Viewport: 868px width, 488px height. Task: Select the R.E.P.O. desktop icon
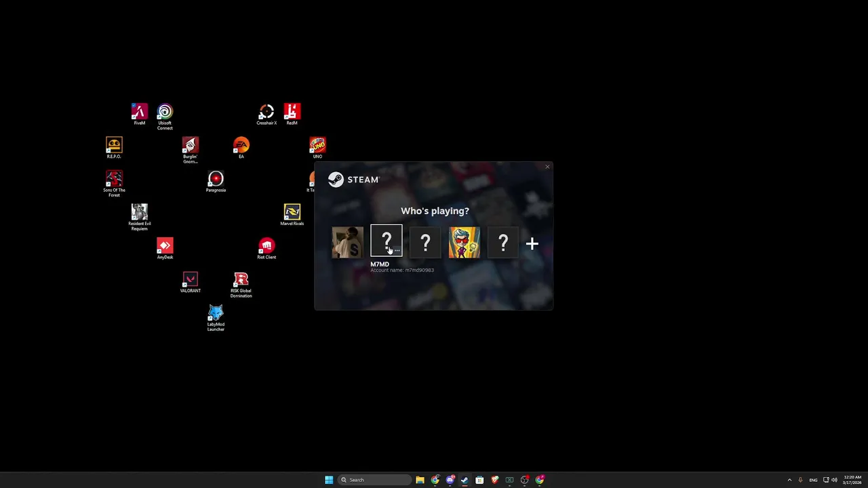pos(114,148)
